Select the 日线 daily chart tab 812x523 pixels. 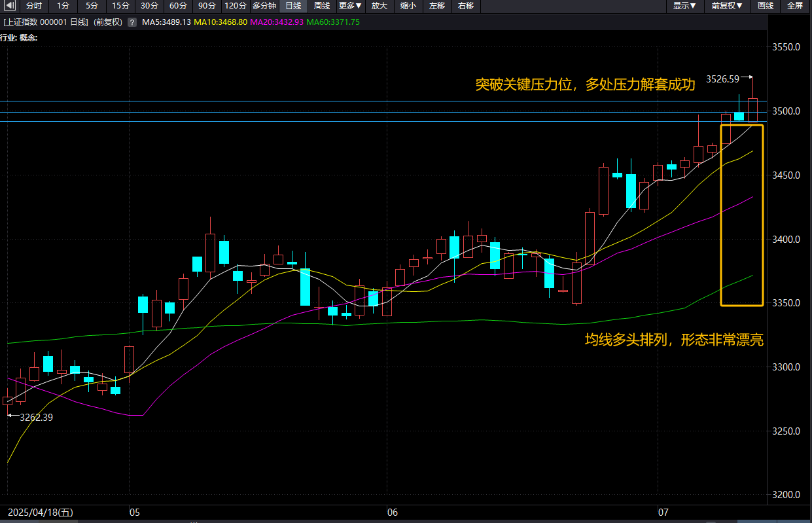[293, 6]
